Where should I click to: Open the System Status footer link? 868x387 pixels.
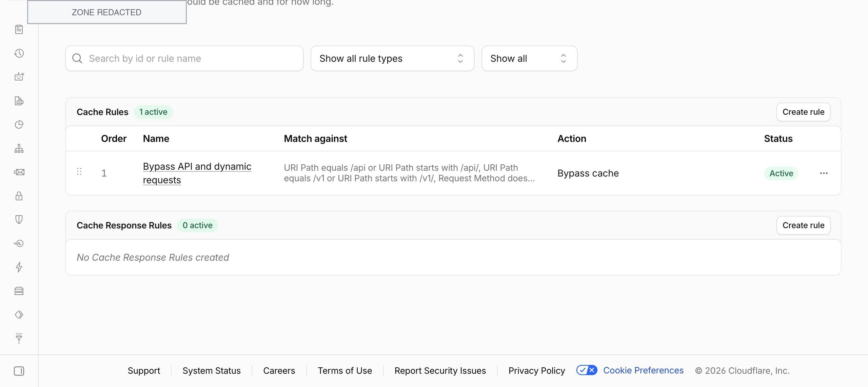tap(212, 371)
